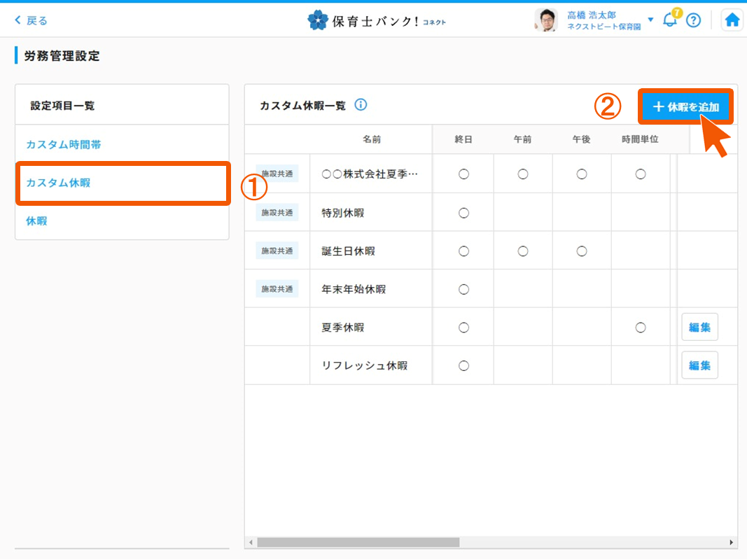Click the scrollbar left arrow

click(x=251, y=542)
